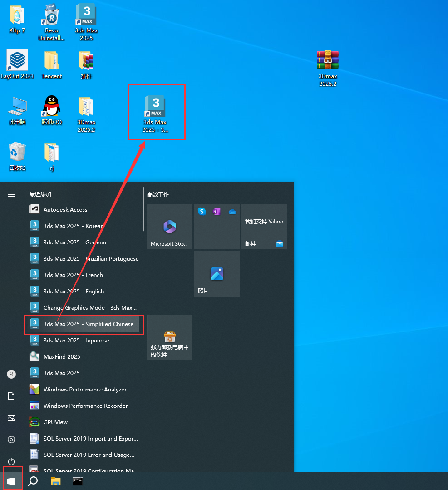Open user account menu in Start
Viewport: 448px width, 490px height.
(x=11, y=374)
